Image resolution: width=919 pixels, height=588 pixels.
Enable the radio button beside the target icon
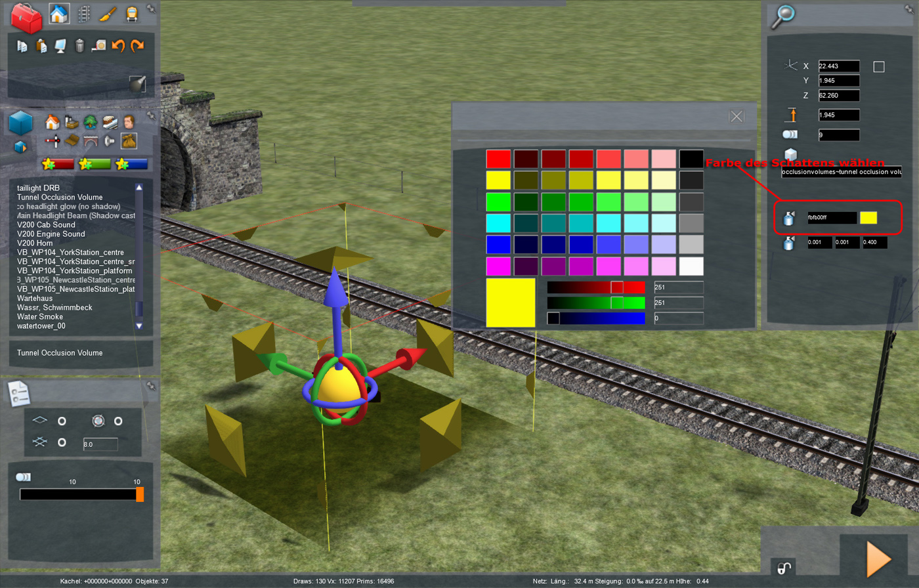pyautogui.click(x=118, y=421)
